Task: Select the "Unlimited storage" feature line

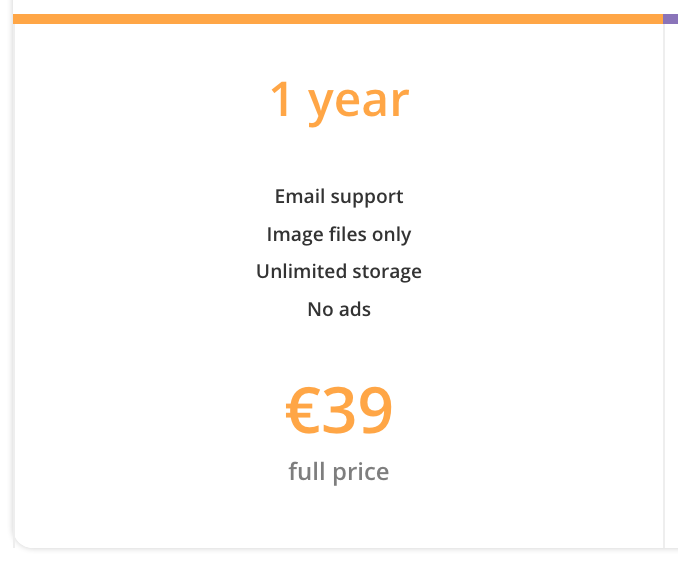Action: 339,272
